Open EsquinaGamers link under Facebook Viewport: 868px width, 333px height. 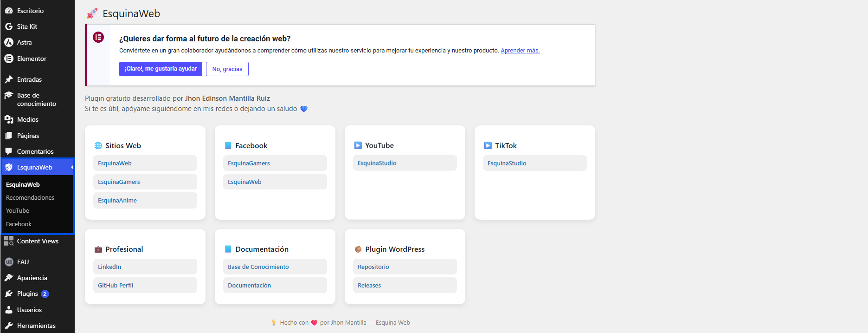point(275,163)
